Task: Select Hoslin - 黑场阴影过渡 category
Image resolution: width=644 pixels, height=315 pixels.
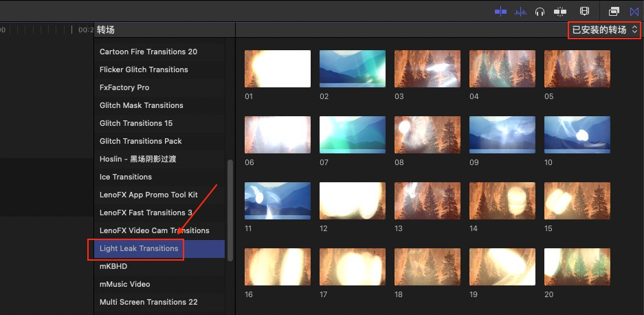Action: (x=159, y=159)
